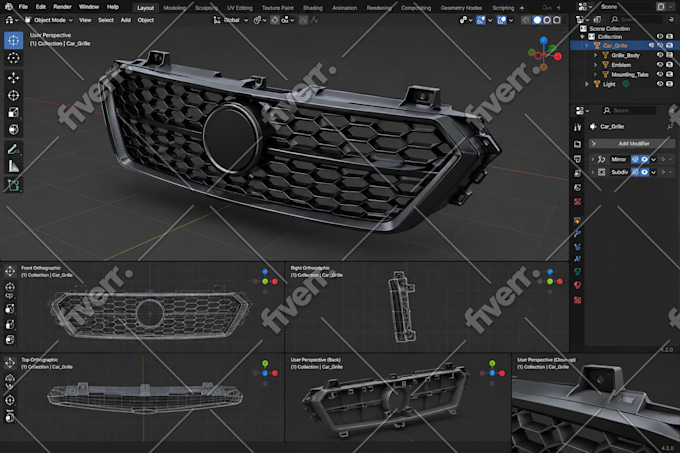Select the Rotate tool in main viewport toolbar
The width and height of the screenshot is (680, 453).
pyautogui.click(x=13, y=95)
